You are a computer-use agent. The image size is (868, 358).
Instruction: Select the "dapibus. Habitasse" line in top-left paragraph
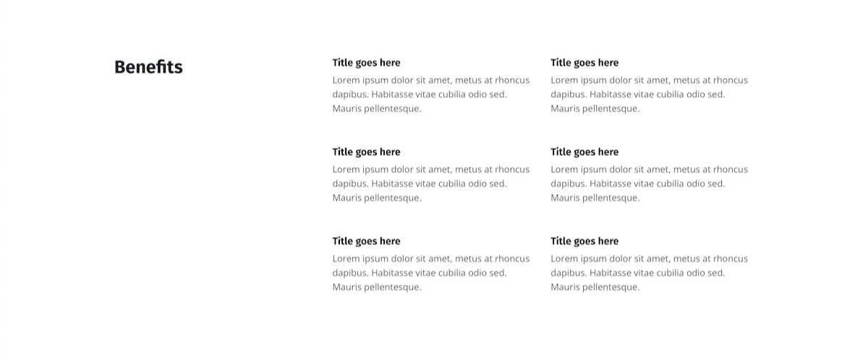[420, 94]
